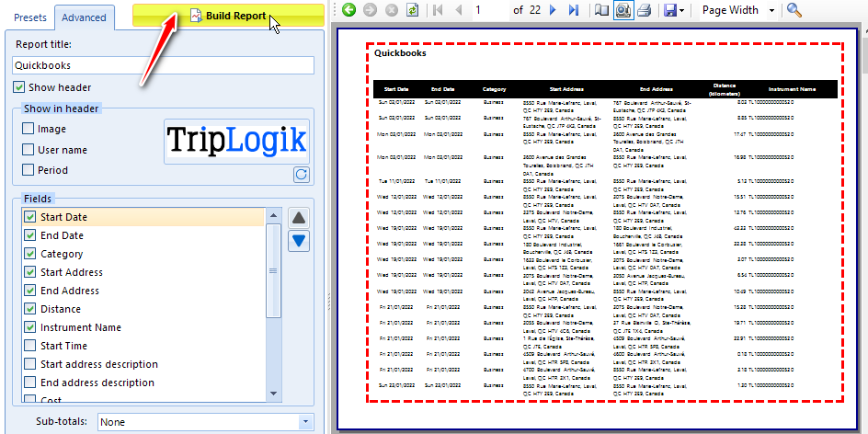Uncheck the Instrument Name field
868x434 pixels.
[x=30, y=327]
